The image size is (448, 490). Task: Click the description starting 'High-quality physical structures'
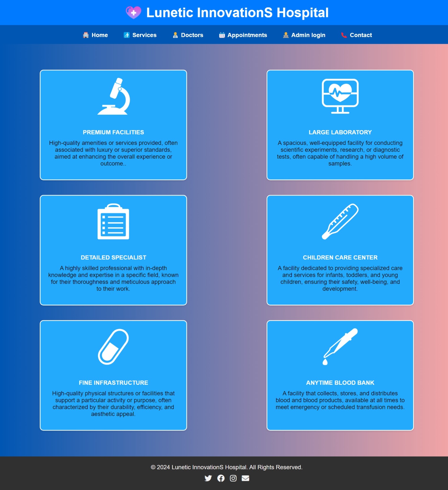tap(113, 404)
